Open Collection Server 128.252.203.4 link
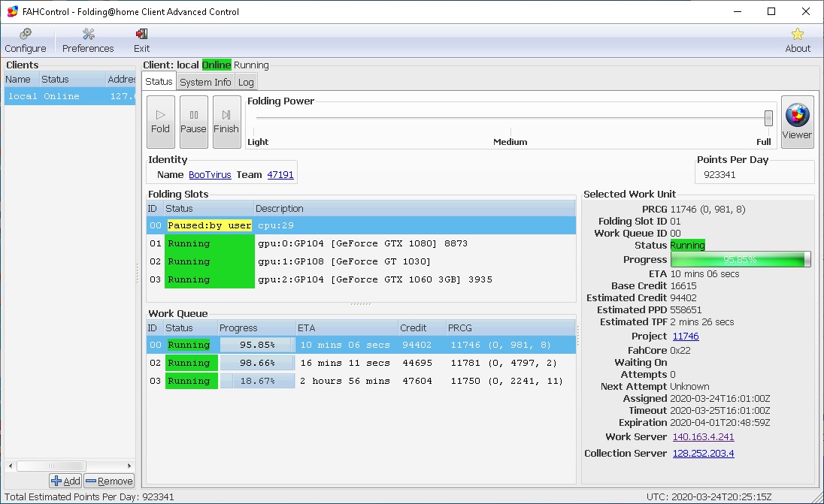 703,453
